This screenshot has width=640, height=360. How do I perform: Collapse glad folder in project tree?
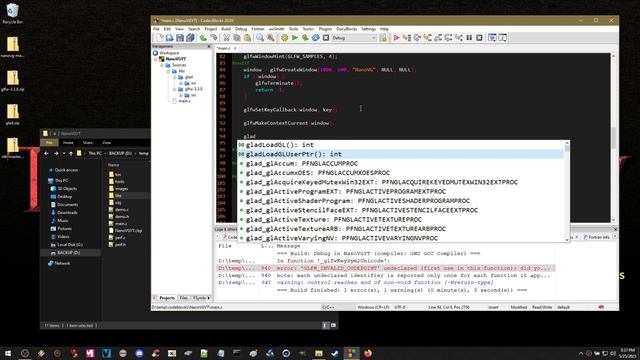[175, 77]
